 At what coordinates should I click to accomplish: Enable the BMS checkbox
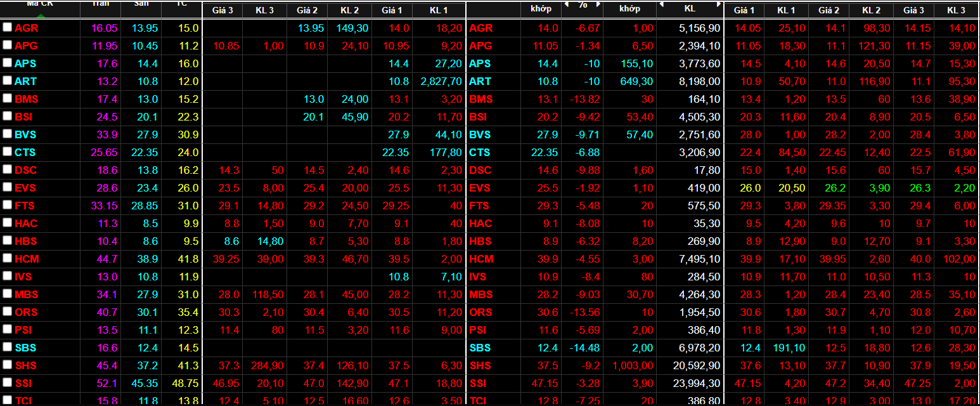pyautogui.click(x=7, y=98)
